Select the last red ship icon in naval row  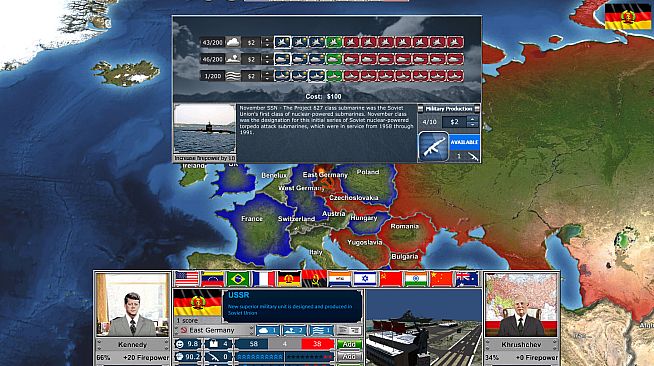(455, 76)
